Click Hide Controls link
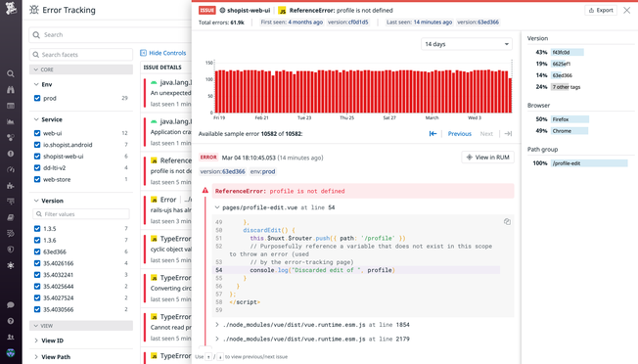Screen dimensions: 638x364 (162, 53)
